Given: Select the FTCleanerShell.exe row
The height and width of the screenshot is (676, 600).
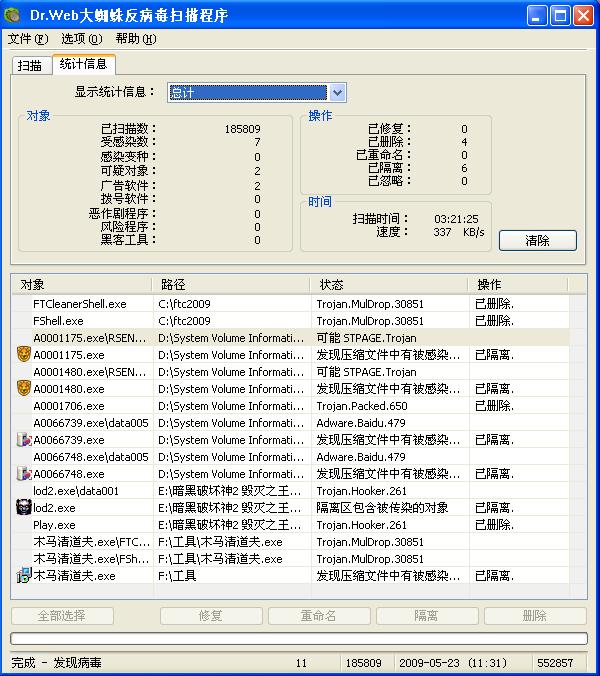Looking at the screenshot, I should click(291, 304).
